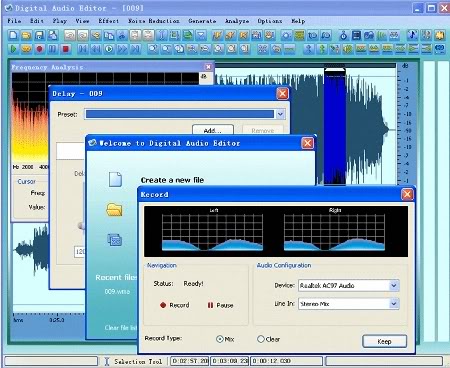Open the Edit menu
The image size is (450, 368).
[x=37, y=21]
